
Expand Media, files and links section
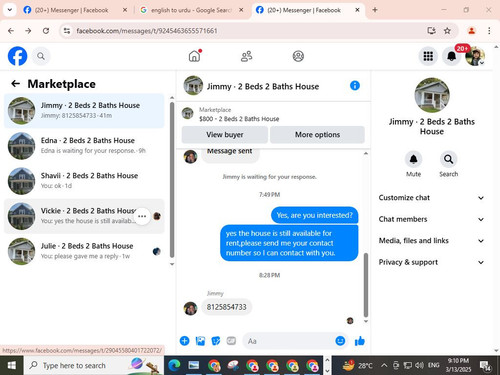click(x=431, y=241)
